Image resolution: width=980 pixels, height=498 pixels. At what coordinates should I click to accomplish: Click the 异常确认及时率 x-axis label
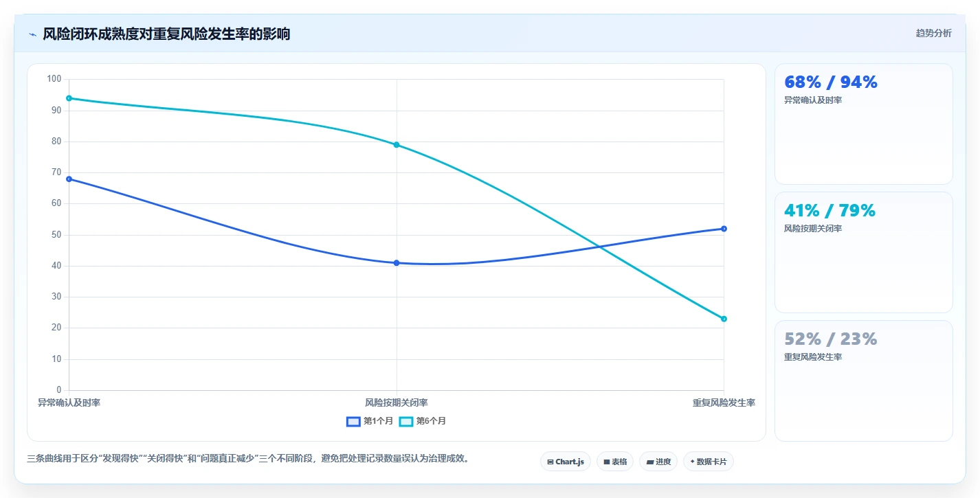[x=69, y=403]
